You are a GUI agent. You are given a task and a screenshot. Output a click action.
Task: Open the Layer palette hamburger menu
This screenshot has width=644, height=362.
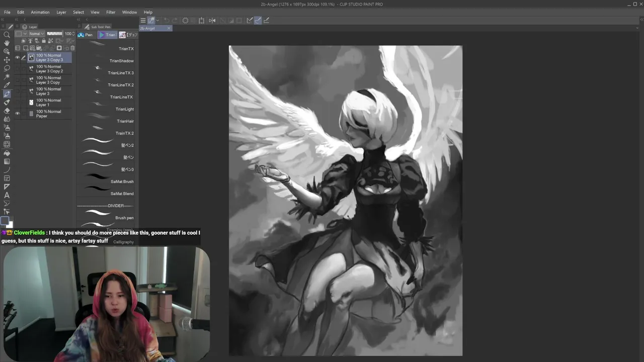[x=17, y=26]
